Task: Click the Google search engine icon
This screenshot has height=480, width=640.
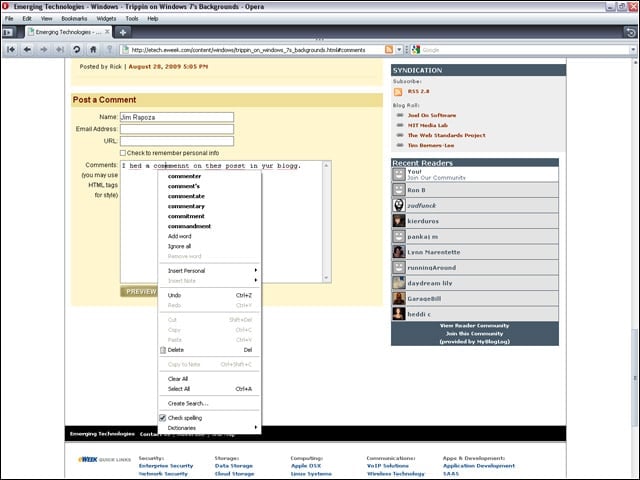Action: point(416,50)
